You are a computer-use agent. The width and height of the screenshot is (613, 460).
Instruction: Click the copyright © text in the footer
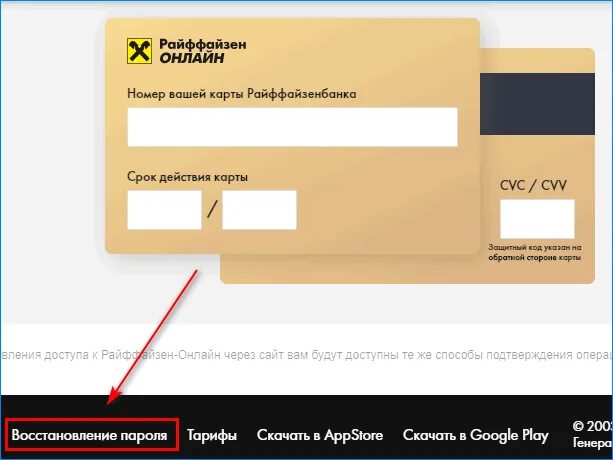[x=592, y=426]
